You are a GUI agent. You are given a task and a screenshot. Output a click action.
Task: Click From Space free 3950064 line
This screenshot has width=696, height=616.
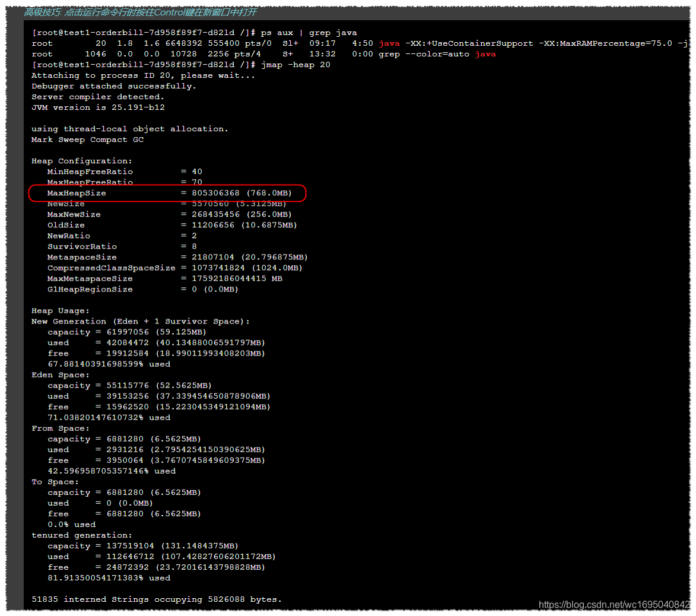156,461
